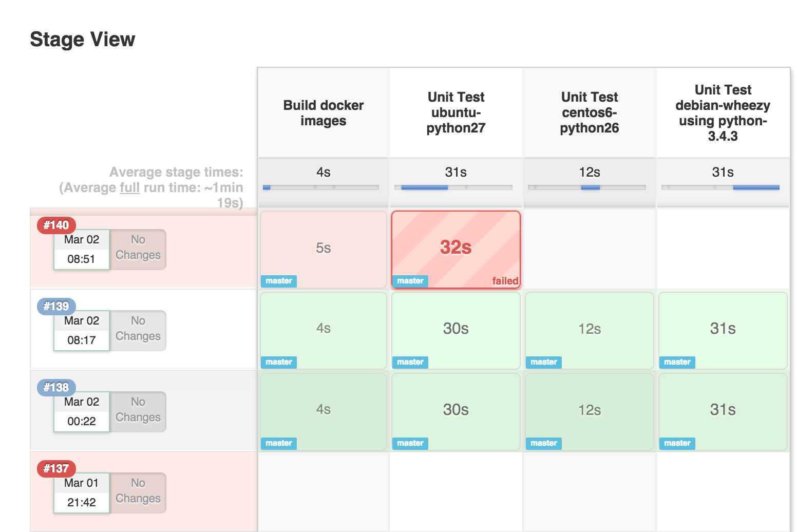Click the master badge on centos6-python26 run #138
This screenshot has height=532, width=797.
coord(543,443)
